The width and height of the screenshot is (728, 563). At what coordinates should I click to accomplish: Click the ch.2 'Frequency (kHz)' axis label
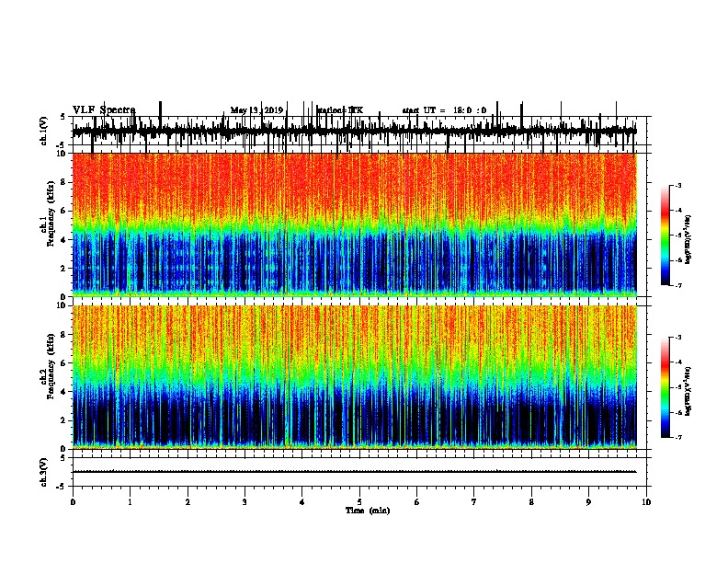51,366
